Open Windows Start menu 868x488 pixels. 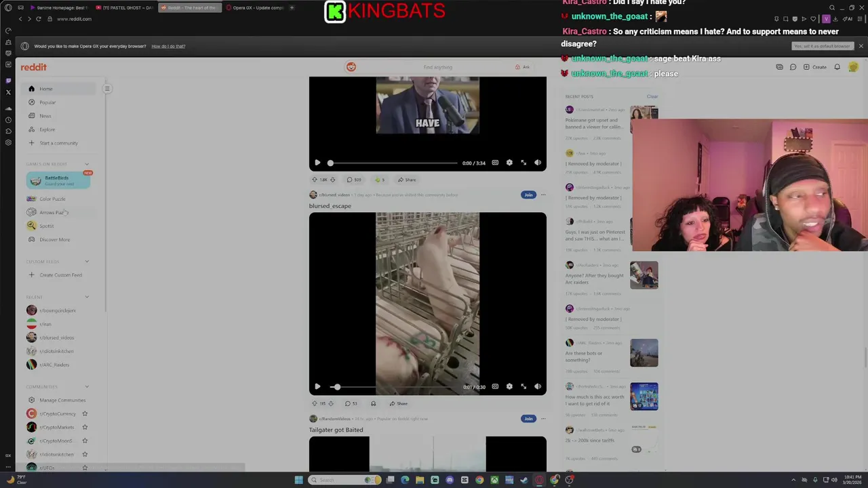298,480
